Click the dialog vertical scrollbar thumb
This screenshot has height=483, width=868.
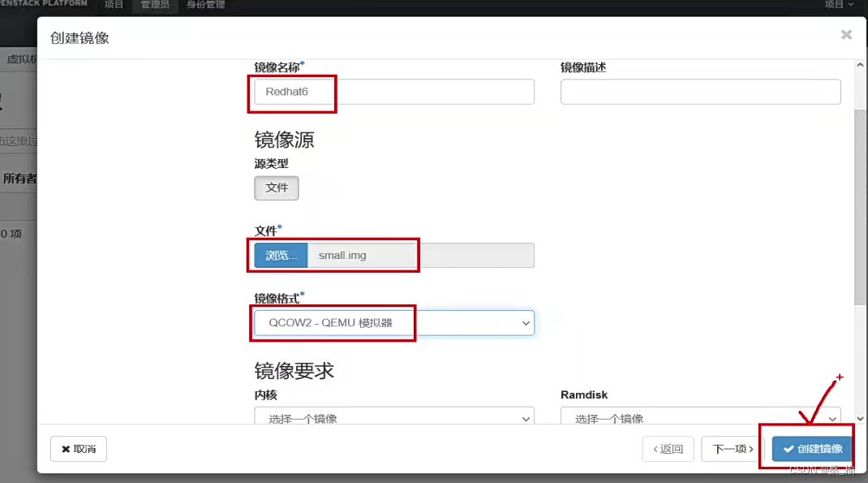click(860, 207)
